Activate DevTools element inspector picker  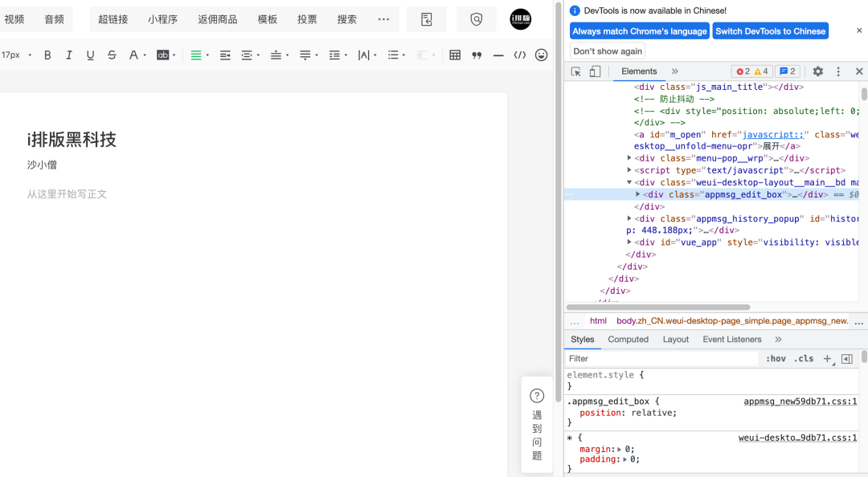click(576, 71)
